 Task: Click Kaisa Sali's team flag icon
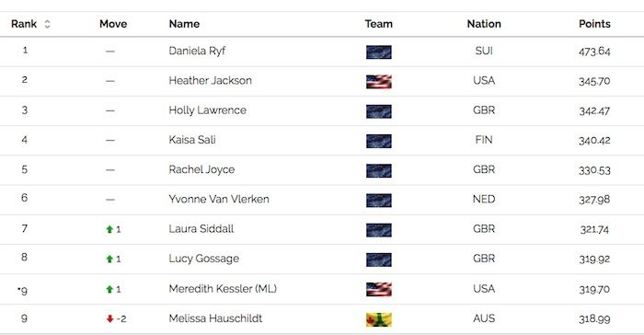click(379, 141)
